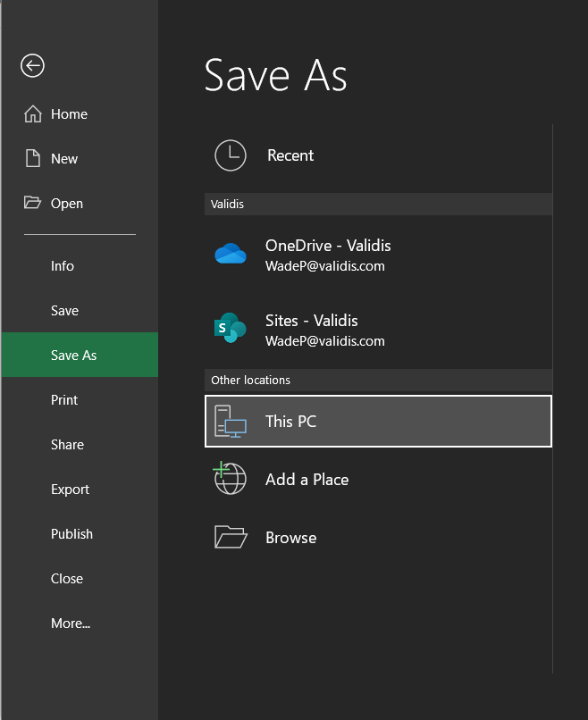Click the Add a Place globe icon
This screenshot has width=588, height=720.
tap(230, 479)
